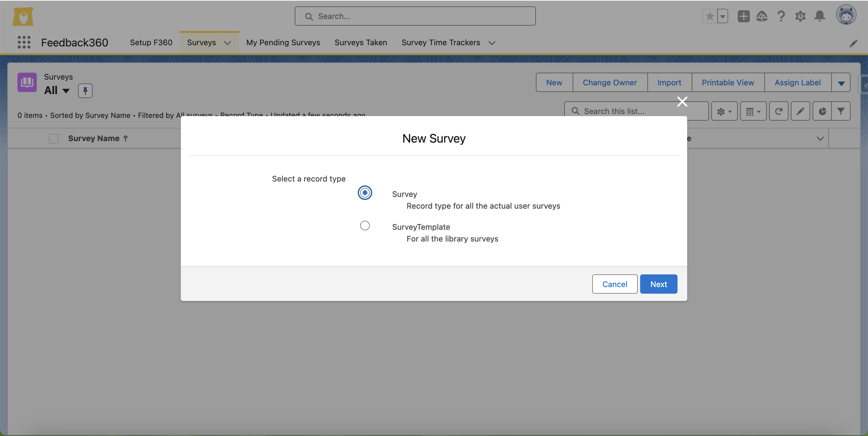Click the Surveys object purple icon
Image resolution: width=868 pixels, height=436 pixels.
[x=27, y=82]
